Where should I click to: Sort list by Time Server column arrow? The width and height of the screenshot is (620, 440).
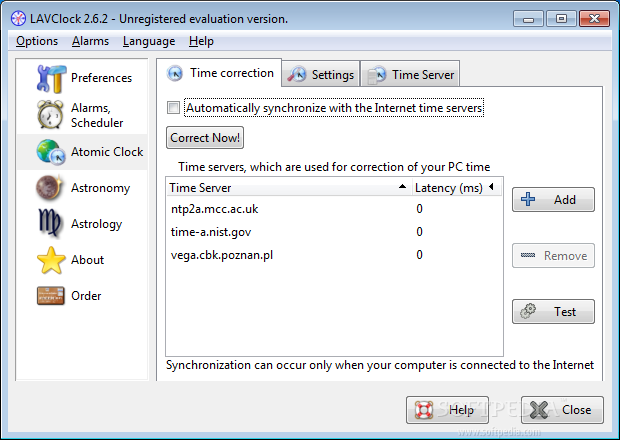click(x=402, y=187)
